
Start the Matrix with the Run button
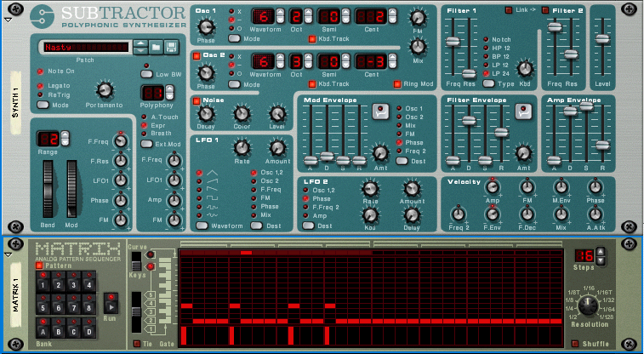click(x=111, y=303)
